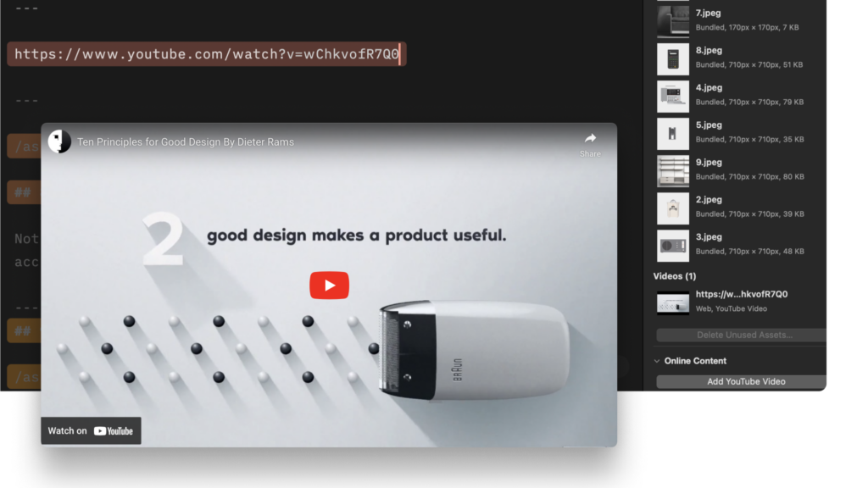Select 7.jpeg thumbnail in assets list
Screen dimensions: 868x488
click(672, 21)
